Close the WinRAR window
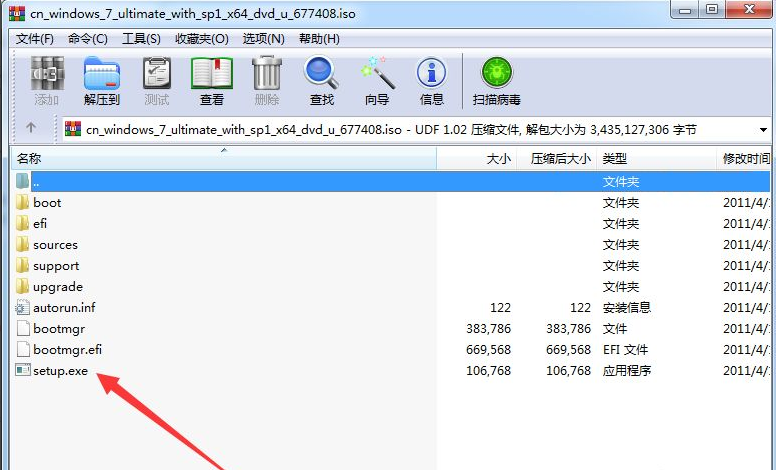This screenshot has height=470, width=776. pos(749,9)
